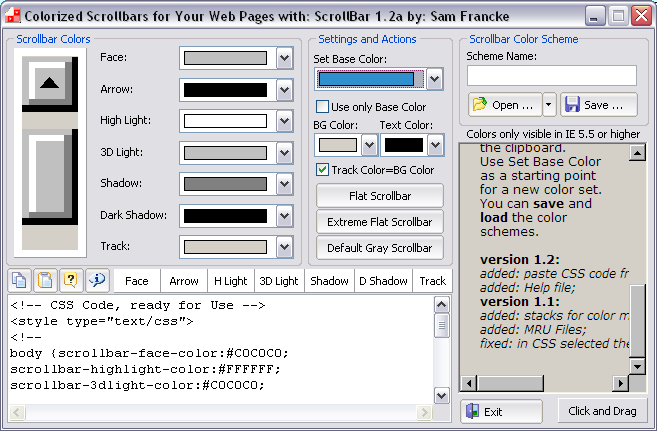Open the Set Base Color dropdown
The height and width of the screenshot is (431, 657).
[435, 79]
